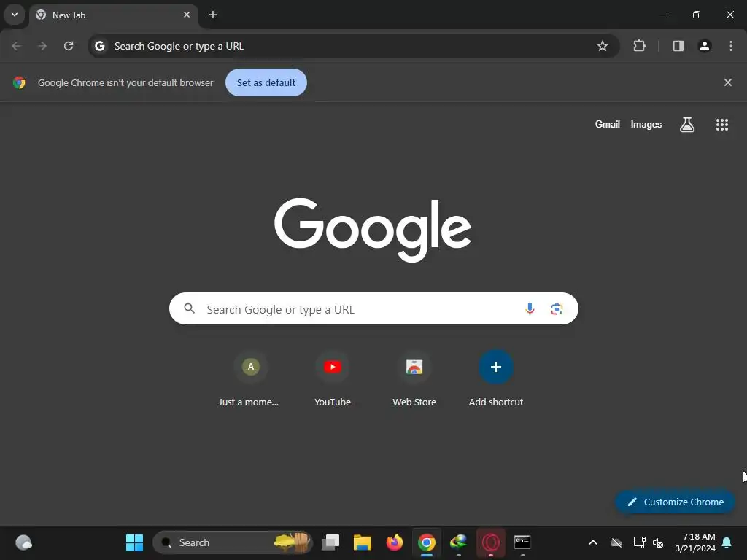Open the Google apps grid
This screenshot has height=560, width=747.
point(721,124)
